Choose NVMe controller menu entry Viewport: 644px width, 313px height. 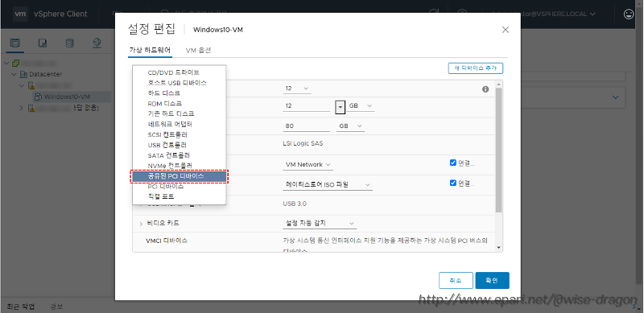click(179, 166)
